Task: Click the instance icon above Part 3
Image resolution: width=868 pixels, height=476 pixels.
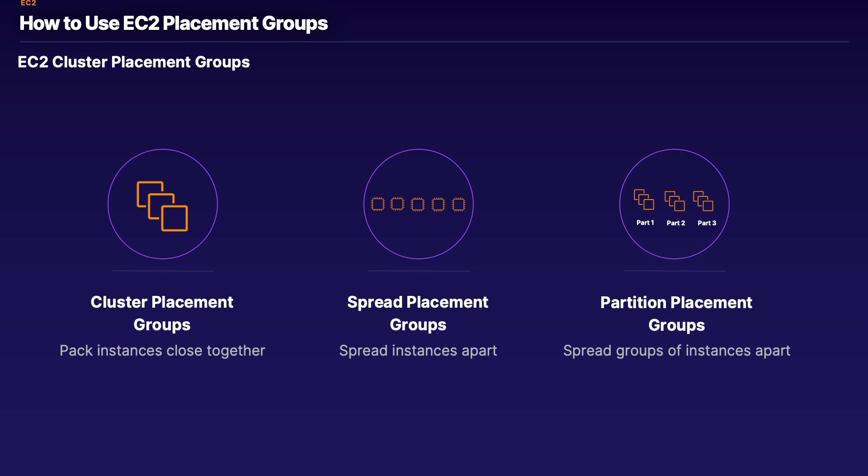Action: pyautogui.click(x=703, y=201)
